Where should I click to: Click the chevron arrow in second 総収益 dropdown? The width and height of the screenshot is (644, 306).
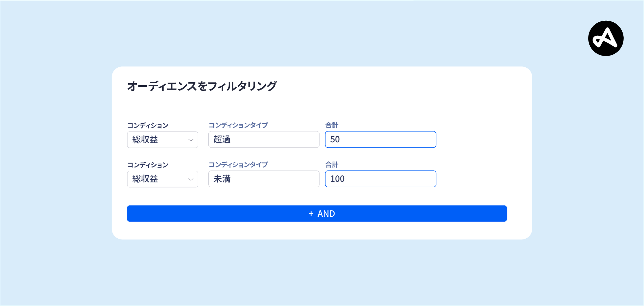pyautogui.click(x=191, y=179)
